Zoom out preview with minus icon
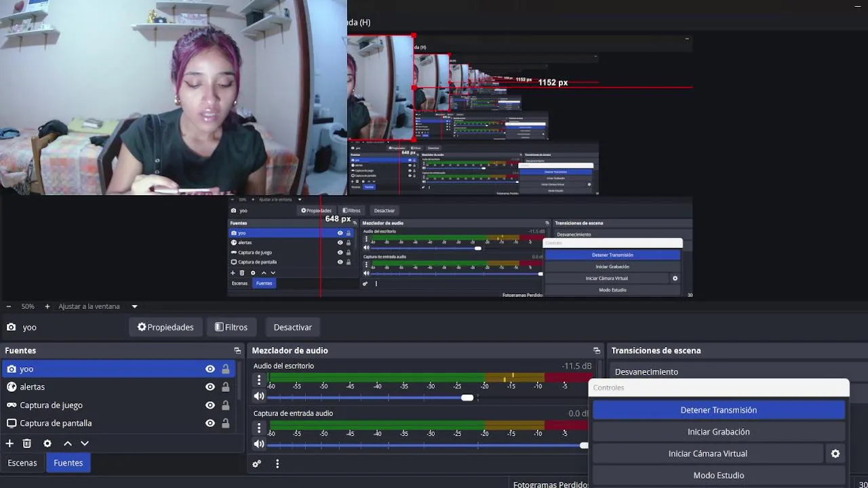 tap(9, 306)
